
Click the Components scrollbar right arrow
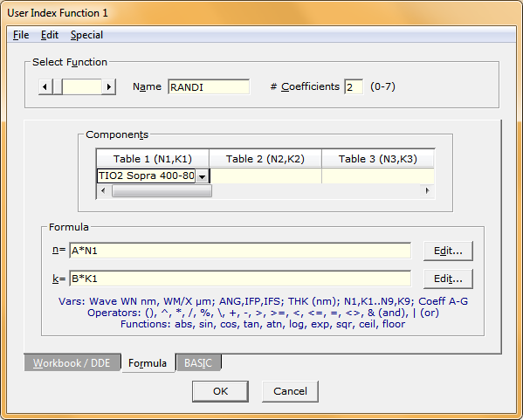(x=427, y=191)
